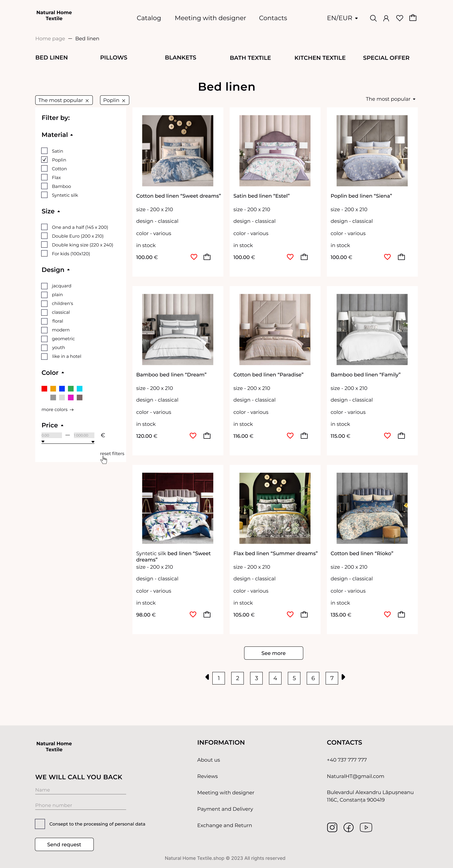
Task: Open wishlist heart icon in header
Action: click(400, 18)
